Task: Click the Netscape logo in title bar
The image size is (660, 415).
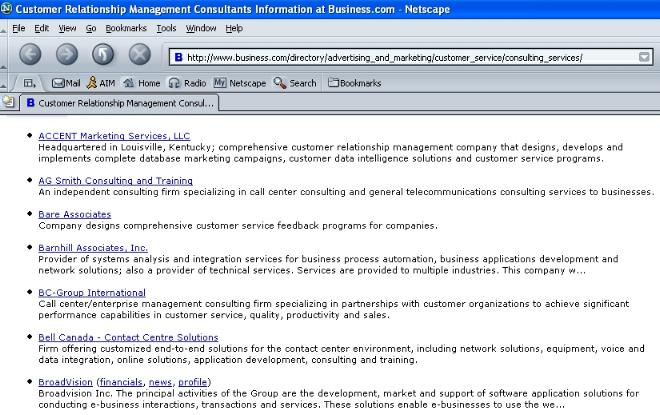Action: pos(6,8)
